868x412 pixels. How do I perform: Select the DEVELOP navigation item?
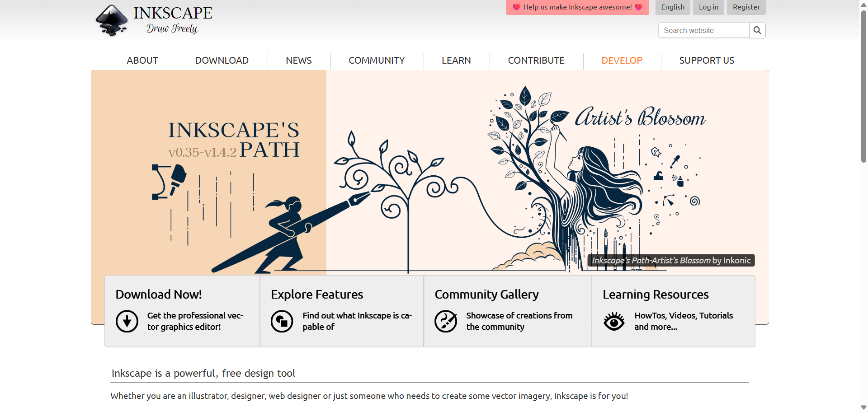click(x=622, y=61)
